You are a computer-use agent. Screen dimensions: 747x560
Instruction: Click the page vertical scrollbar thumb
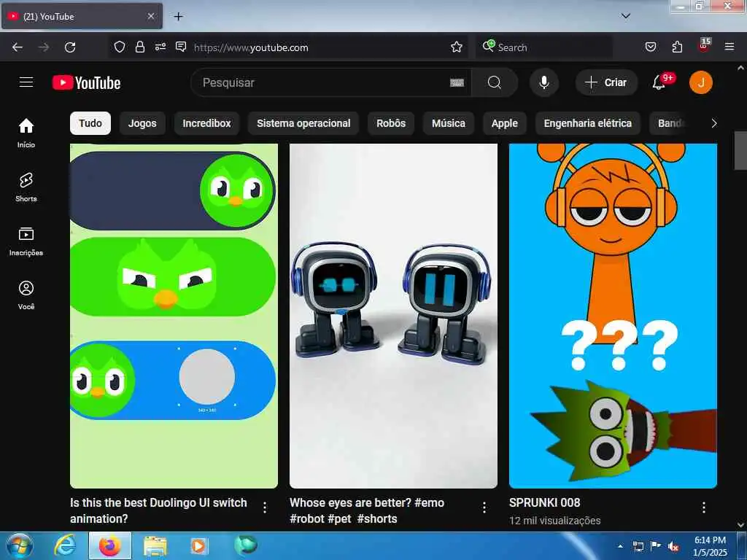(x=740, y=150)
